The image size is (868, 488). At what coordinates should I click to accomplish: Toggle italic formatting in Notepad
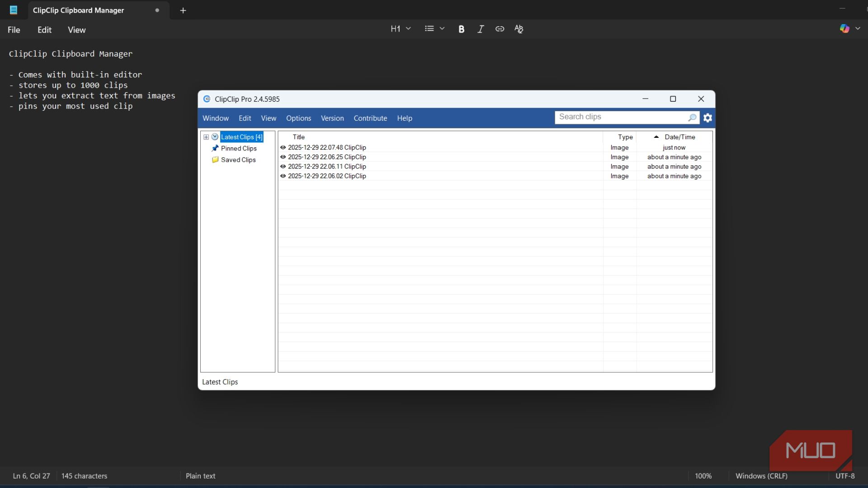tap(481, 29)
